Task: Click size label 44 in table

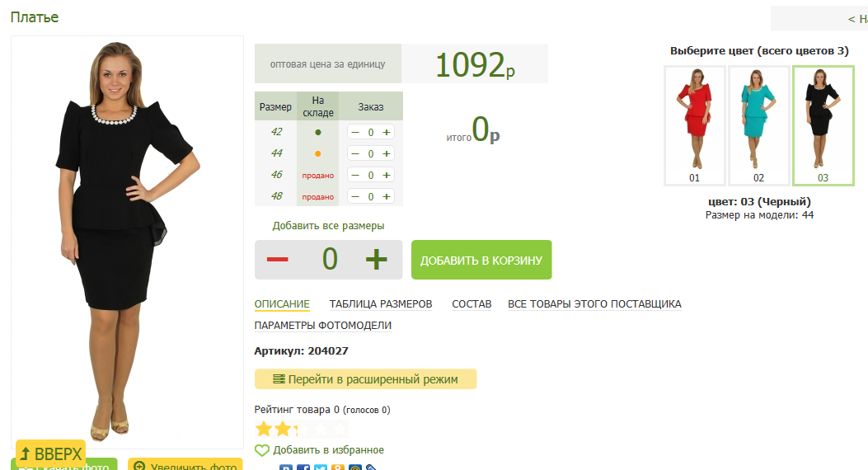Action: 276,153
